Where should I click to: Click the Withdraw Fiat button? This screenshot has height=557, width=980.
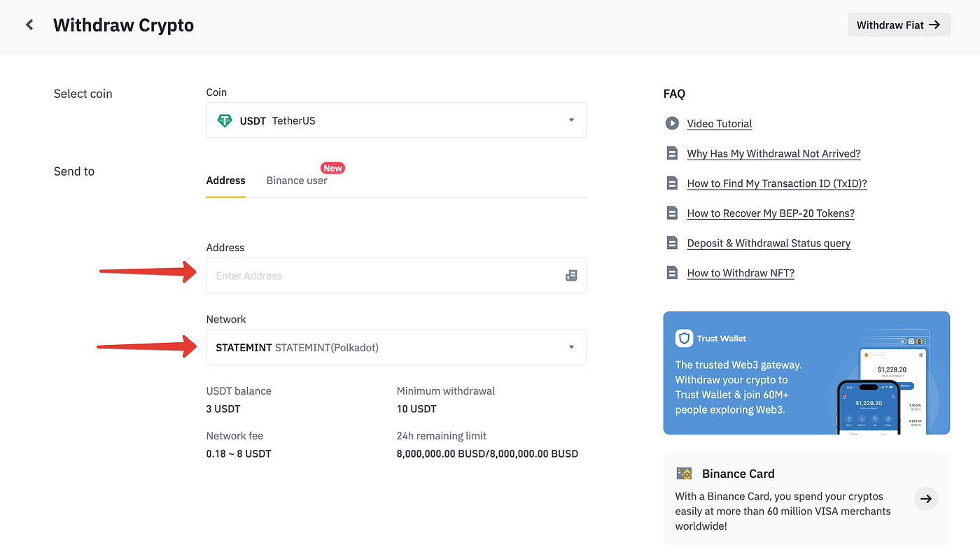pos(899,24)
